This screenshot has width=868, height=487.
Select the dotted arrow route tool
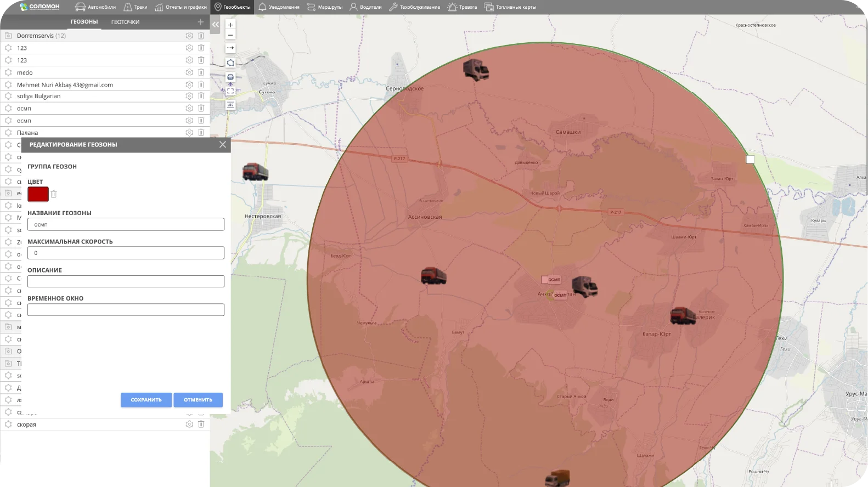pyautogui.click(x=230, y=48)
